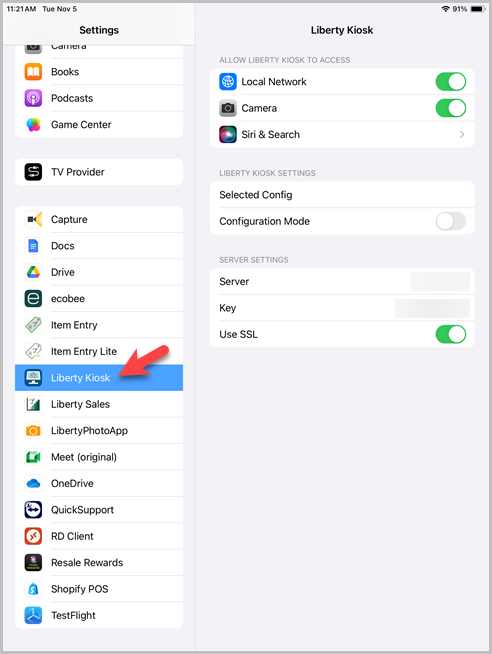Turn off Camera access toggle
The image size is (492, 654).
[x=451, y=108]
